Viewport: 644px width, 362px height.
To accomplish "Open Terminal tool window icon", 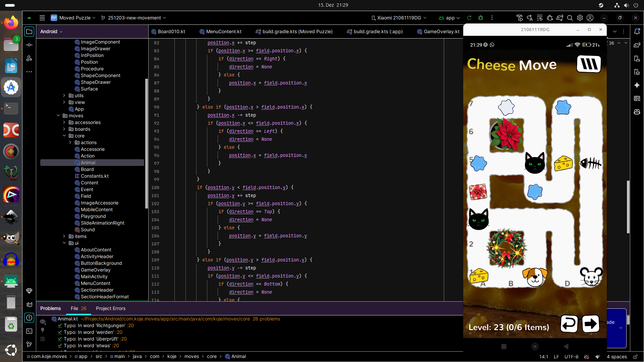I will click(x=29, y=331).
